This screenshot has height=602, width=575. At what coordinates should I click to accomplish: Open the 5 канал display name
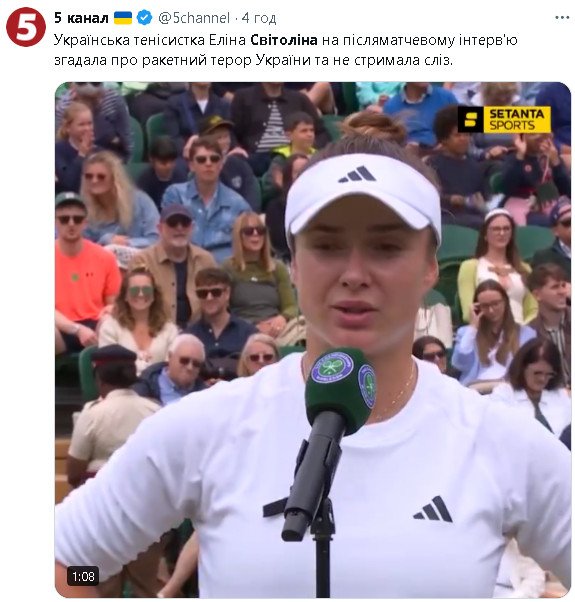(x=81, y=18)
